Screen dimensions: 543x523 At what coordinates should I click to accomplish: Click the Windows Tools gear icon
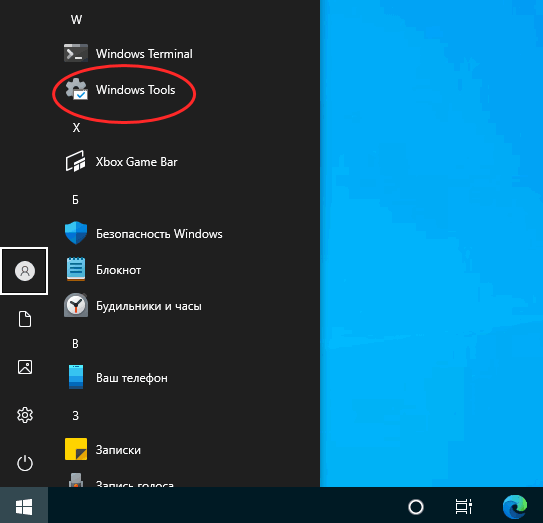tap(77, 89)
